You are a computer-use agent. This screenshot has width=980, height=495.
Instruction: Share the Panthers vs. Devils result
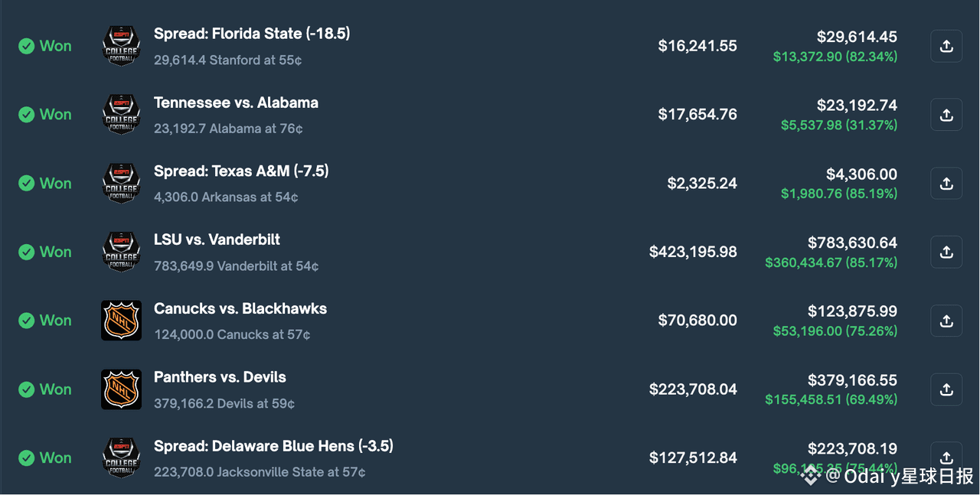click(946, 389)
